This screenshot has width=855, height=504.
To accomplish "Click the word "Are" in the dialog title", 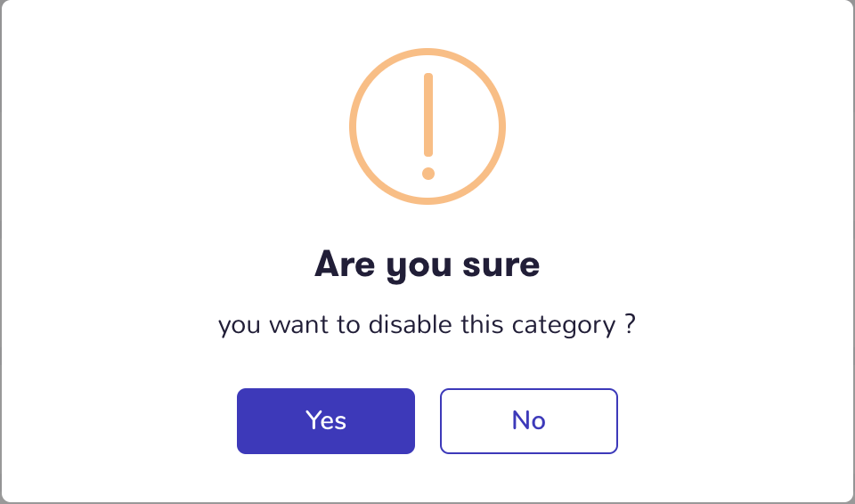I will (345, 264).
